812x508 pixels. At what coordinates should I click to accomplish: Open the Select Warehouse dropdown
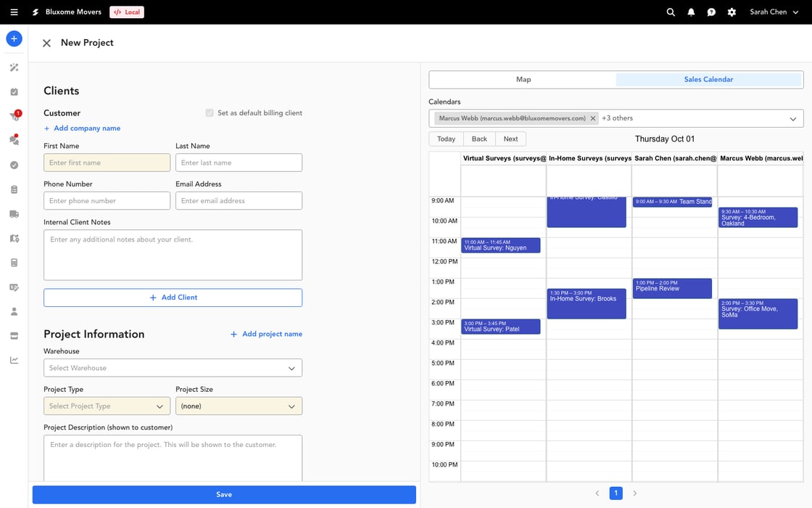click(x=173, y=368)
